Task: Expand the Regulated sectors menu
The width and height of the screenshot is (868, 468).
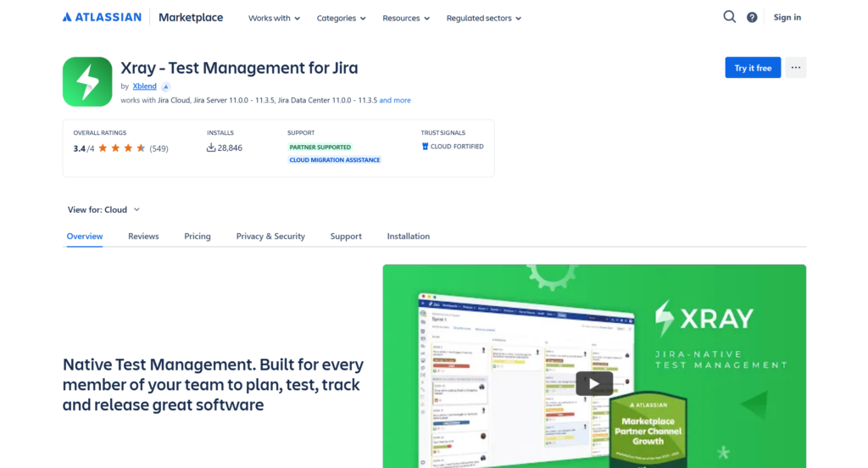Action: tap(484, 19)
